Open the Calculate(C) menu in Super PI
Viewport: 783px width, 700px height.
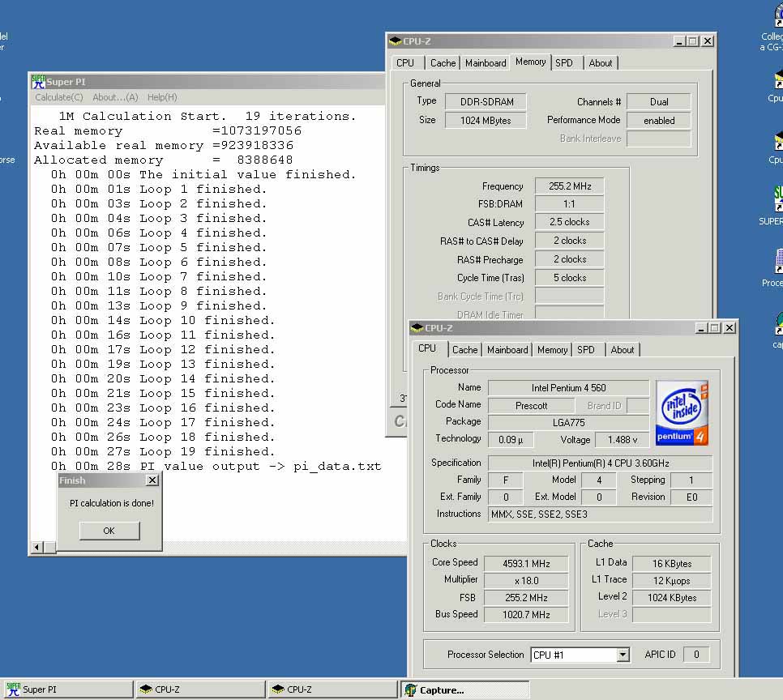(59, 97)
